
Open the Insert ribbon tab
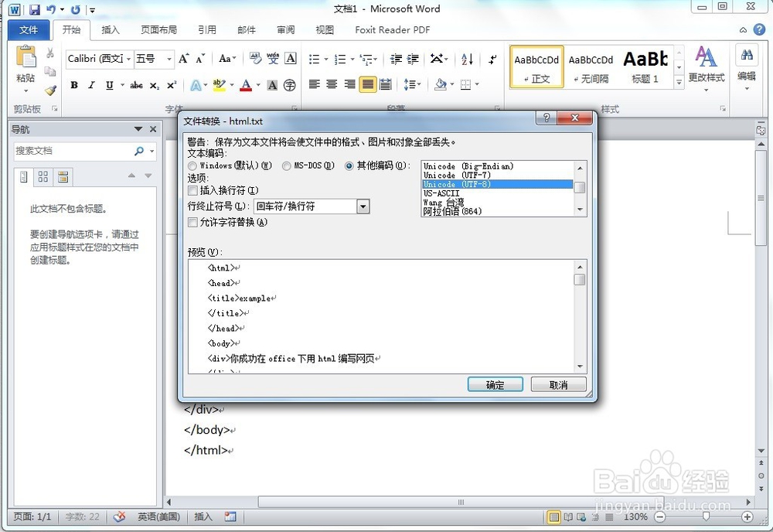[x=111, y=30]
